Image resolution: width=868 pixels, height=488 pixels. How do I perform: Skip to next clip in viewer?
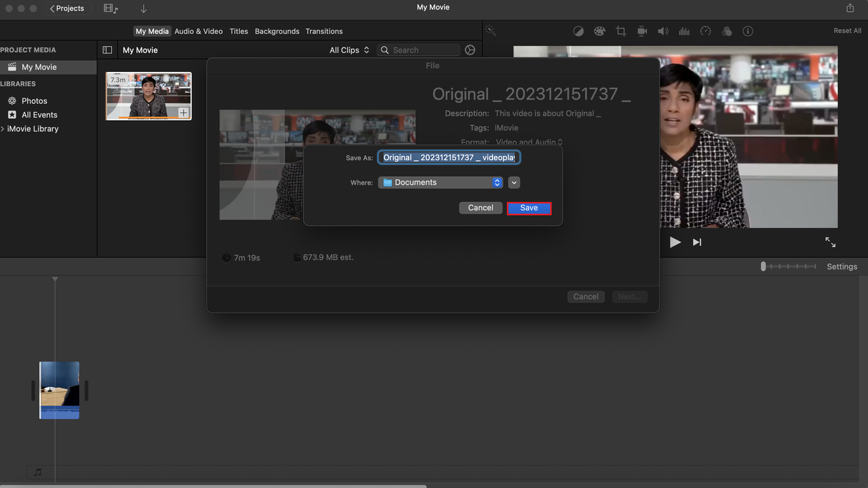tap(696, 242)
